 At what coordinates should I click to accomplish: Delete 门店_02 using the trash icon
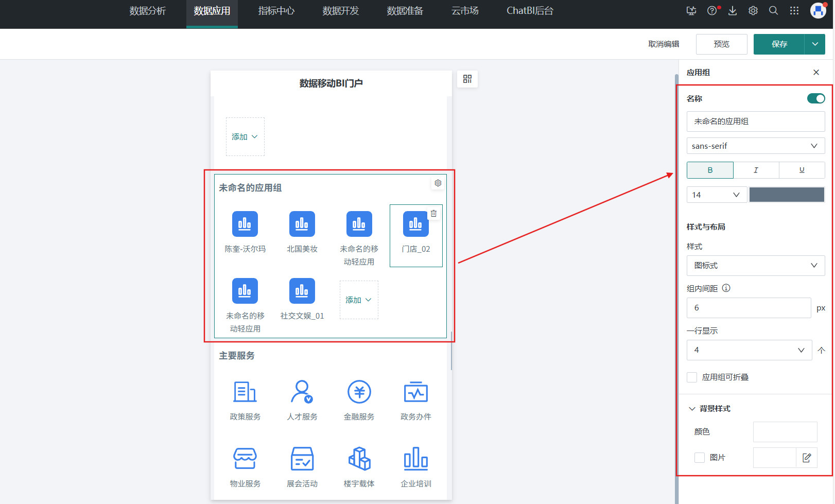click(433, 213)
